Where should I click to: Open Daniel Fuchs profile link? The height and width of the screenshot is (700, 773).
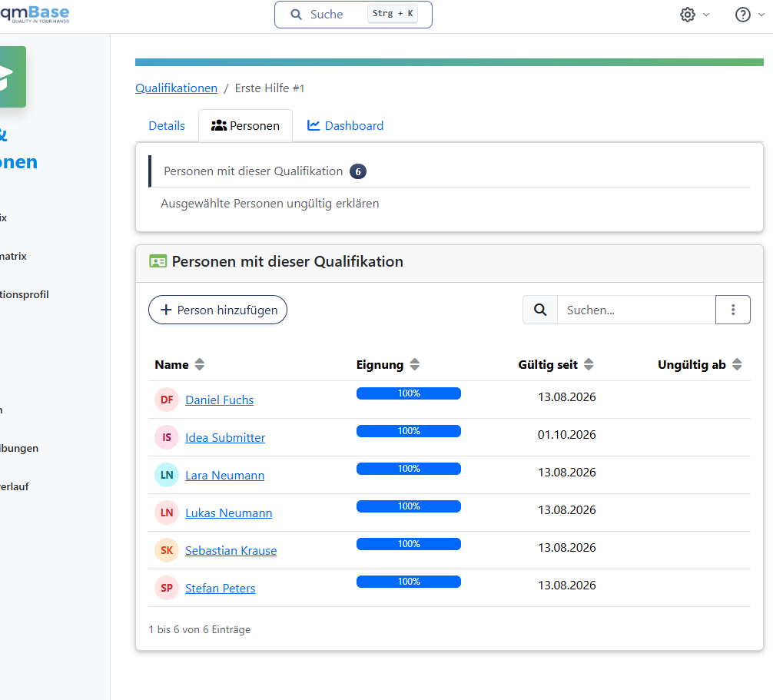220,400
